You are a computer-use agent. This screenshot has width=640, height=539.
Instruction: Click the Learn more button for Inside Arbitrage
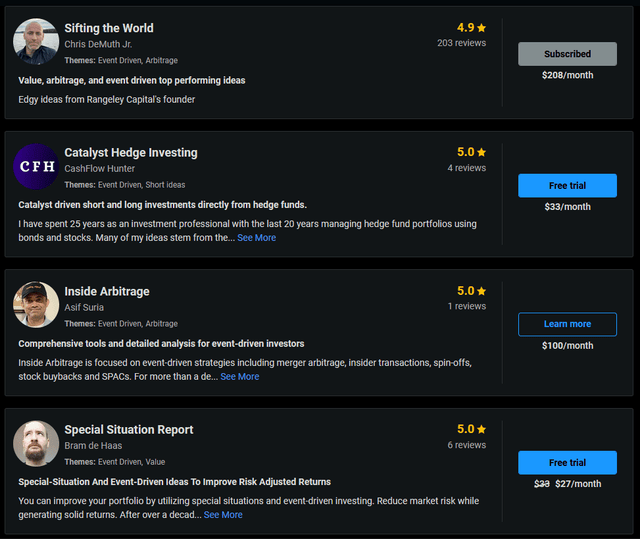pyautogui.click(x=567, y=324)
